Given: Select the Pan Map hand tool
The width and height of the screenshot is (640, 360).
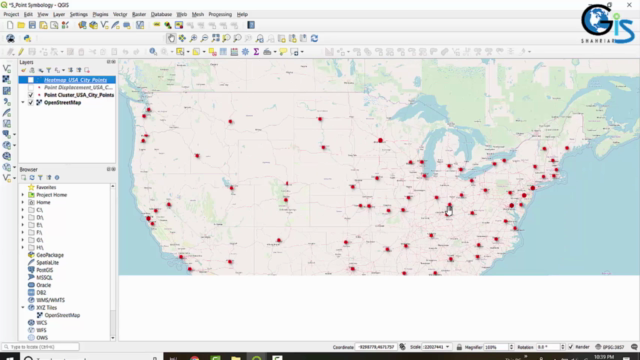Looking at the screenshot, I should 171,38.
